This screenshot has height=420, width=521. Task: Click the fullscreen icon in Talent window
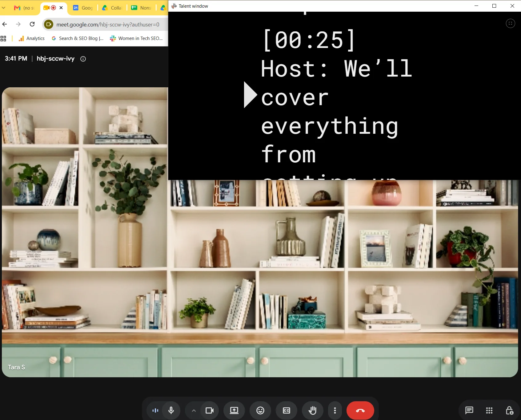pyautogui.click(x=510, y=23)
